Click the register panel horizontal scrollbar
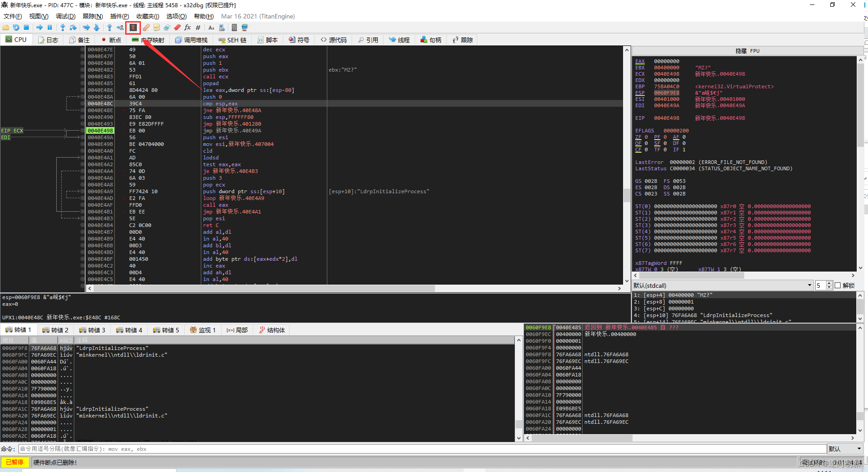The image size is (868, 472). 745,275
